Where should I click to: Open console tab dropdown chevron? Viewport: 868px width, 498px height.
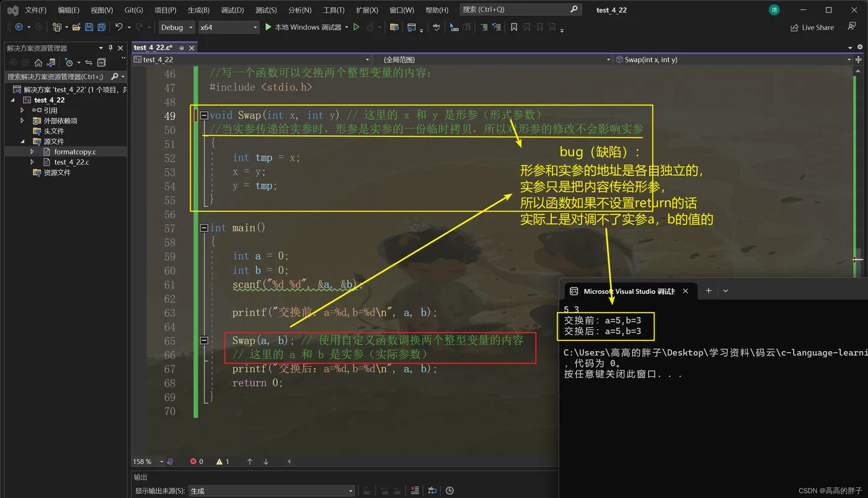tap(725, 290)
